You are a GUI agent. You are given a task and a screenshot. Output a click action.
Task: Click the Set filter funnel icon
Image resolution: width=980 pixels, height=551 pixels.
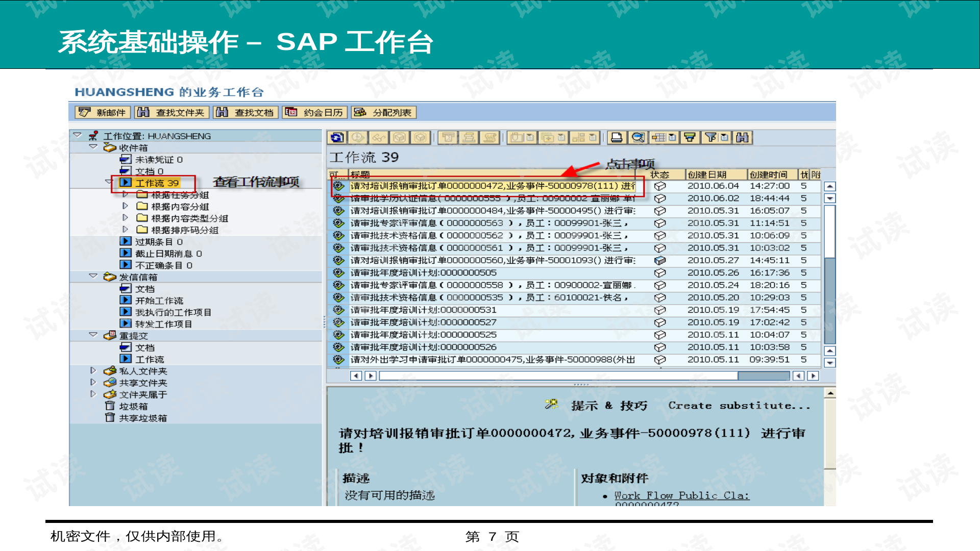tap(690, 137)
